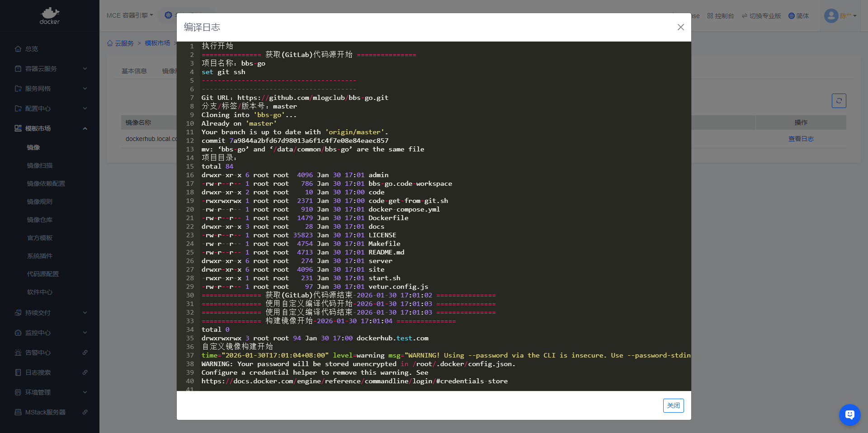The width and height of the screenshot is (868, 433).
Task: Click 云服务 breadcrumb link
Action: click(x=124, y=43)
